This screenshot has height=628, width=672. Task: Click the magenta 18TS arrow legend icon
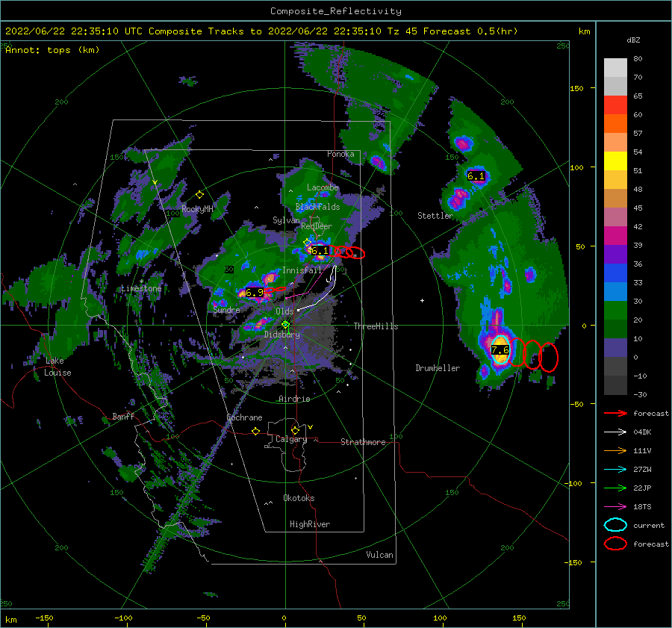615,506
